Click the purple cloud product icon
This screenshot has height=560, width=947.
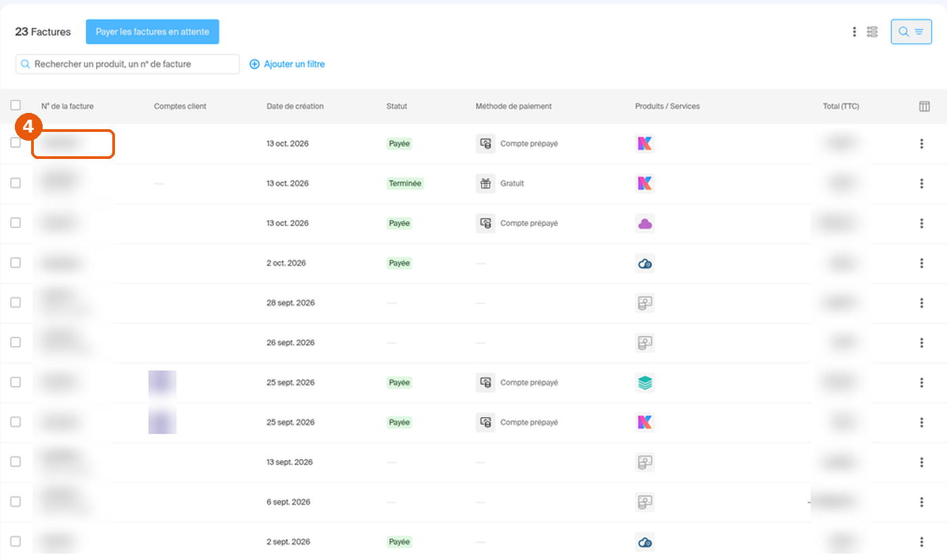pyautogui.click(x=645, y=223)
